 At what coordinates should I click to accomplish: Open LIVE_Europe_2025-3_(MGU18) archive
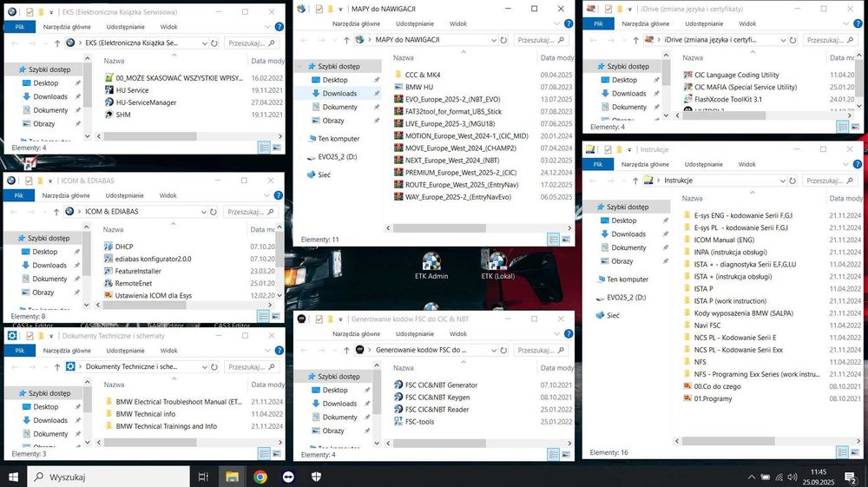click(x=450, y=123)
